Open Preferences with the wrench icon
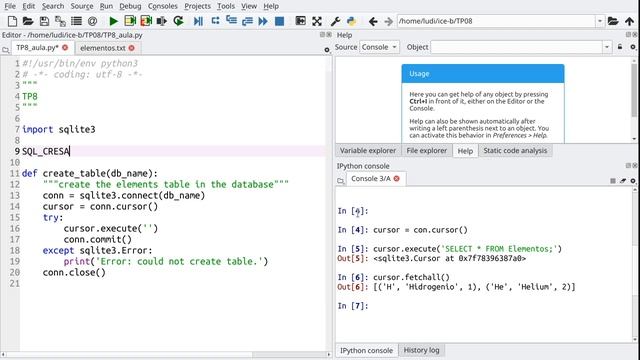The height and width of the screenshot is (360, 640). (x=335, y=21)
